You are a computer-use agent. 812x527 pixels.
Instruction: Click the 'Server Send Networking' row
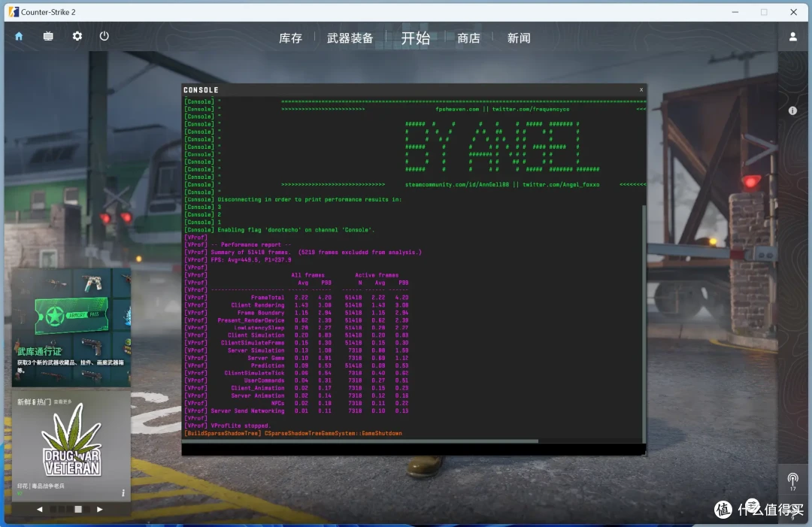[297, 410]
